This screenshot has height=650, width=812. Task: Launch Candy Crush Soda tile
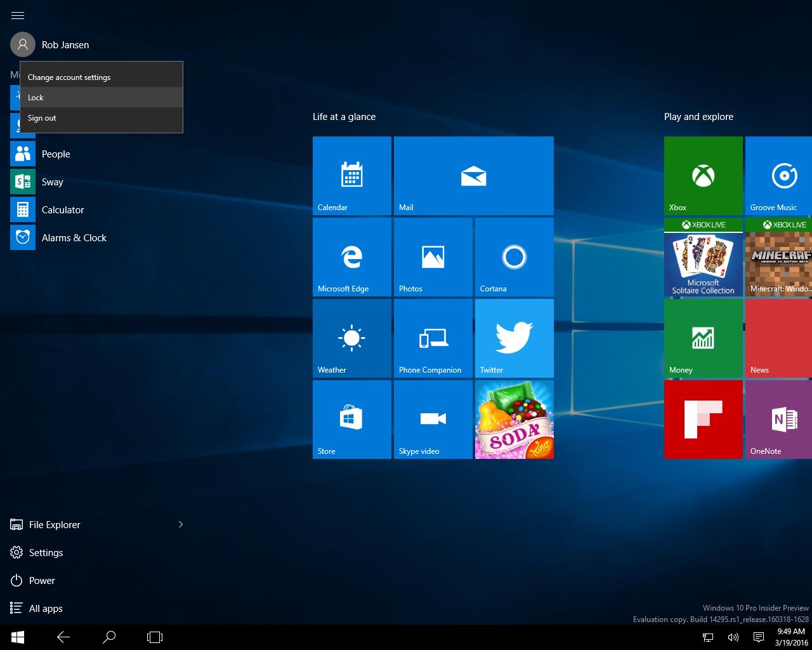pyautogui.click(x=514, y=420)
